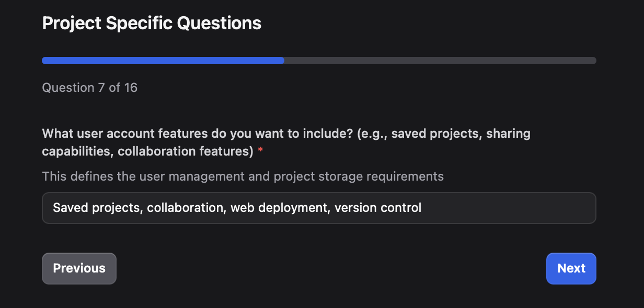Click the blue filled part of progress bar
644x308 pixels.
click(162, 61)
